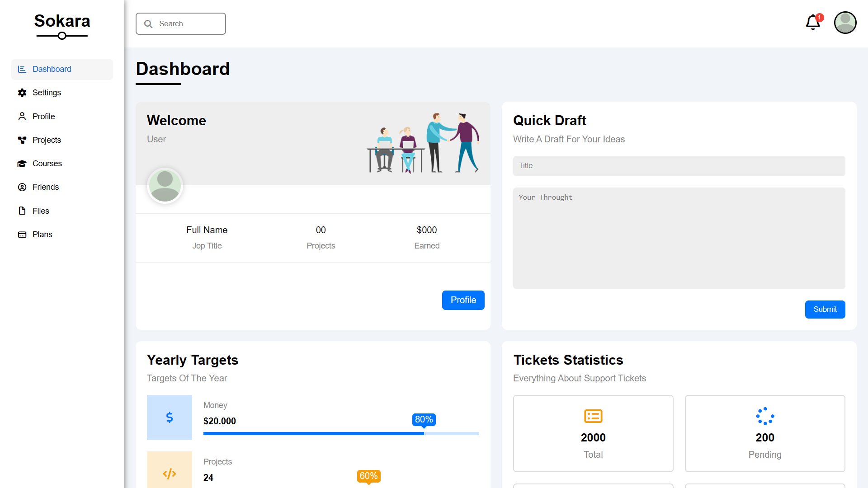Click the Plans credit card icon

pyautogui.click(x=22, y=235)
